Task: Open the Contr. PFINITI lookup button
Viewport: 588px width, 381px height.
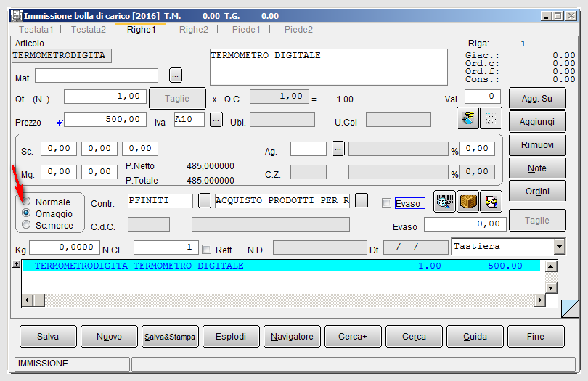Action: tap(205, 201)
